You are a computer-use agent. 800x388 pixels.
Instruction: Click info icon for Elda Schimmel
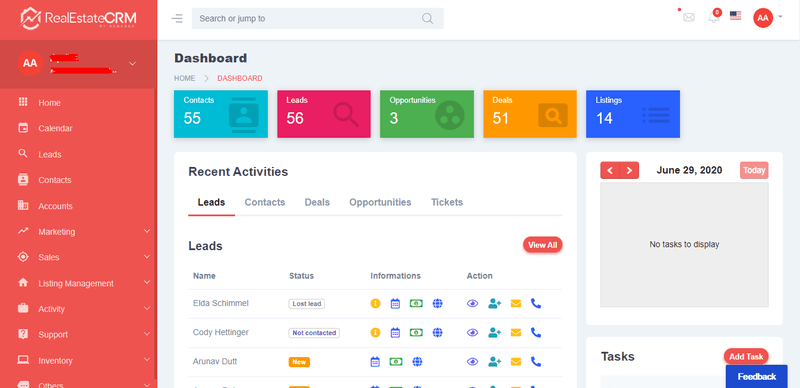pyautogui.click(x=375, y=303)
